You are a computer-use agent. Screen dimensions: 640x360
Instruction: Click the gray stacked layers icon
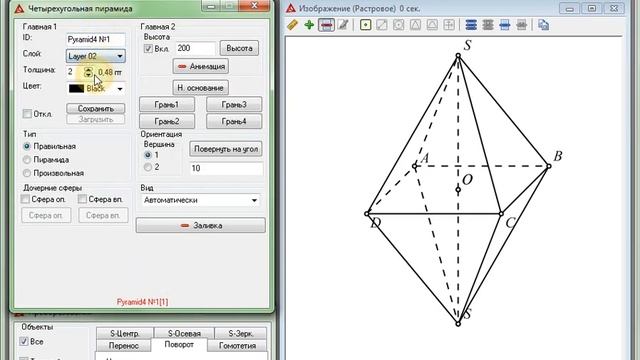tap(488, 25)
